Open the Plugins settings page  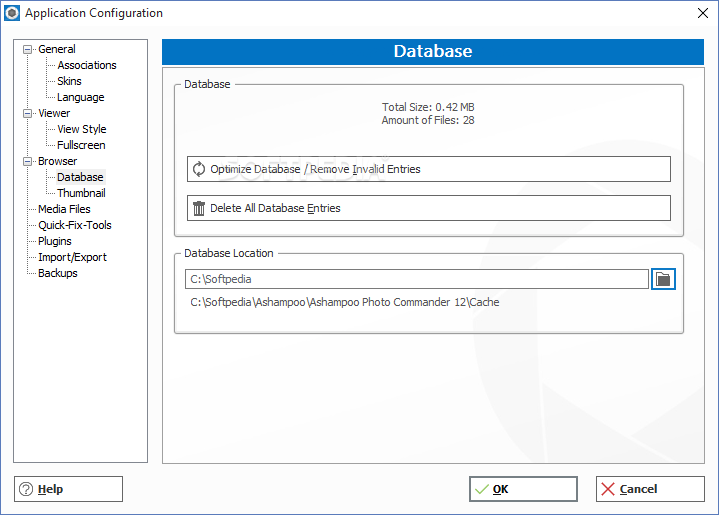(x=55, y=241)
